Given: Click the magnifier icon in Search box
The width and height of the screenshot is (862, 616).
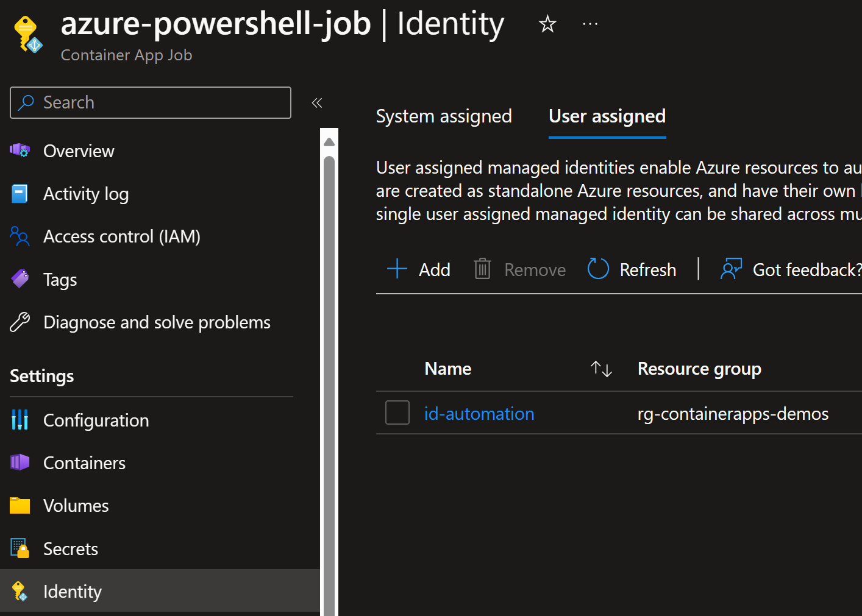Looking at the screenshot, I should coord(26,102).
